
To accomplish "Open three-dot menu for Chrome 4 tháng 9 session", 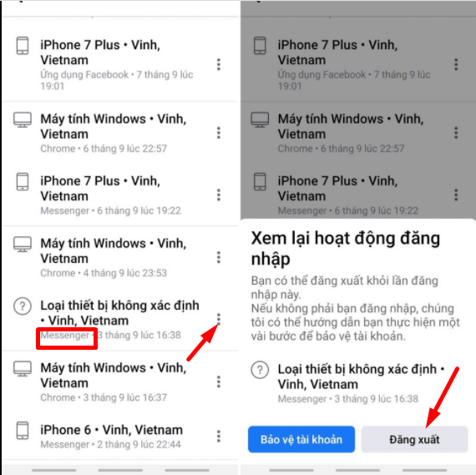I will coord(219,257).
